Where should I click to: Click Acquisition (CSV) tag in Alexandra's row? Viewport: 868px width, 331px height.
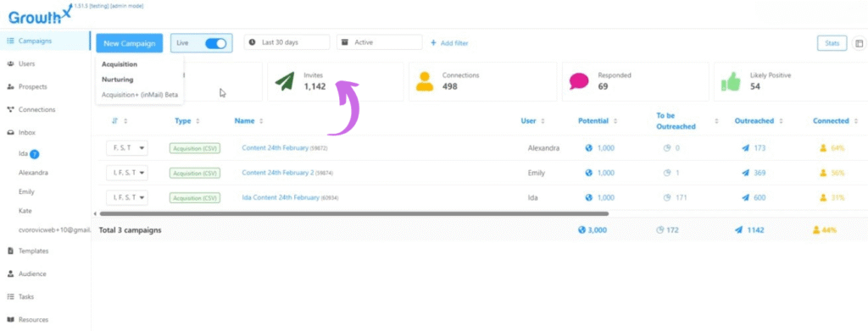tap(195, 148)
